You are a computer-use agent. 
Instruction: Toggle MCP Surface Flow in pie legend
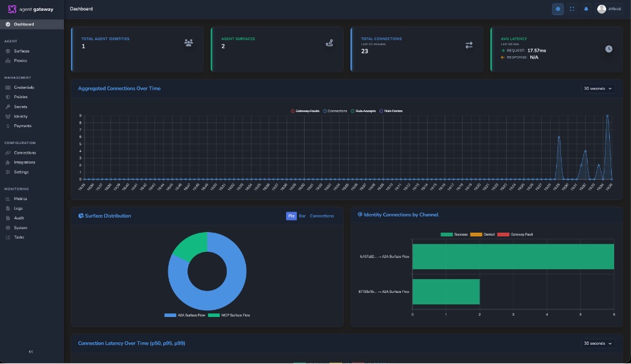[229, 315]
